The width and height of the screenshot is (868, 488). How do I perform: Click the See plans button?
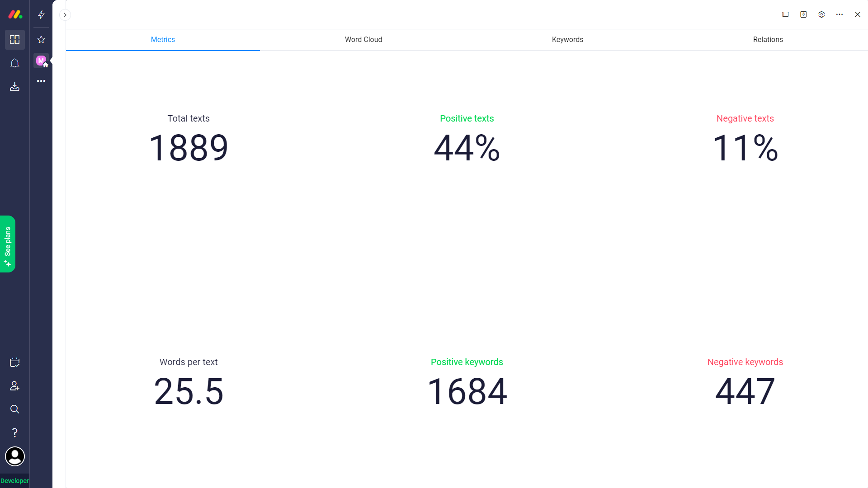pyautogui.click(x=8, y=244)
